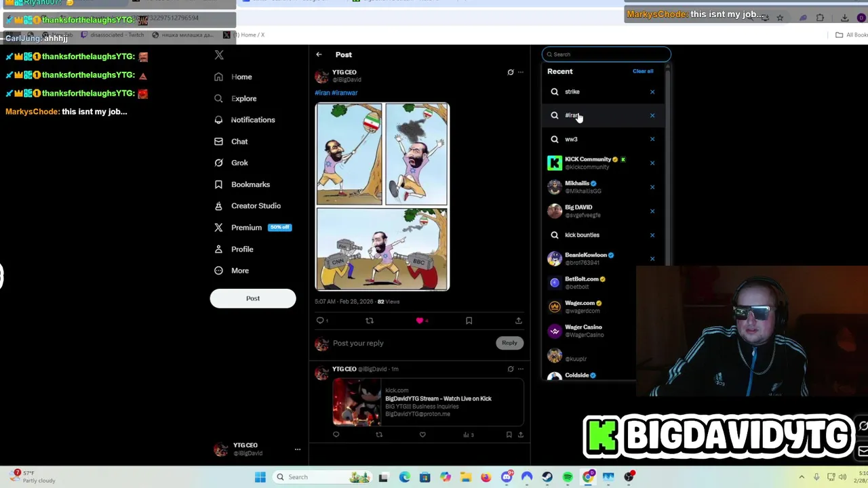The width and height of the screenshot is (868, 488).
Task: Remove 'strike' from recent searches
Action: click(652, 91)
